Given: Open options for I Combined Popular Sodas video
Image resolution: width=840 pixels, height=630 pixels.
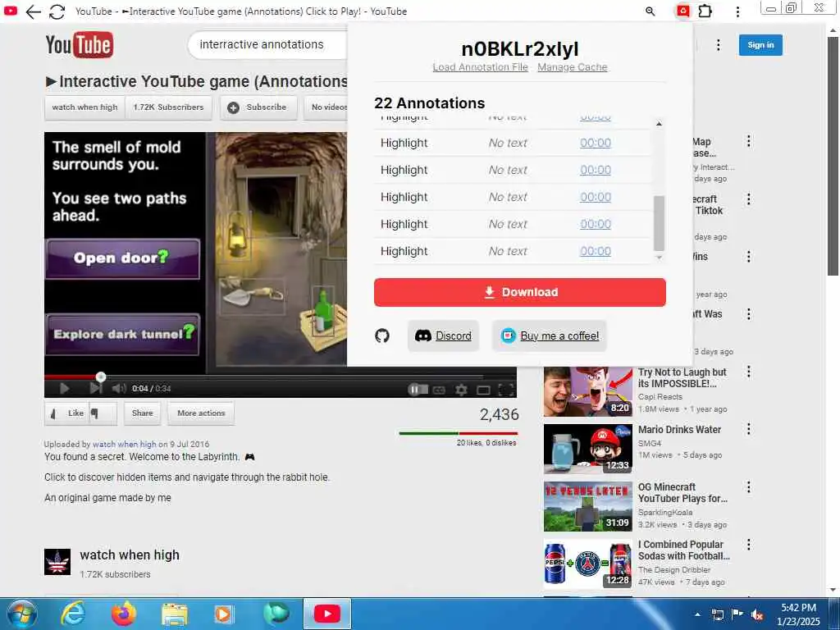Looking at the screenshot, I should tap(748, 545).
